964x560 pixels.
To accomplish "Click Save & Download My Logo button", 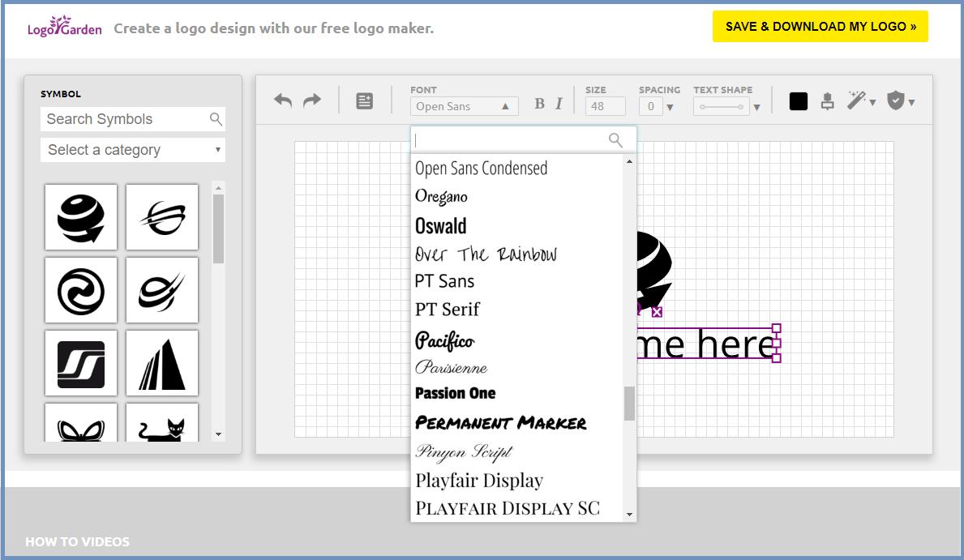I will click(x=820, y=27).
